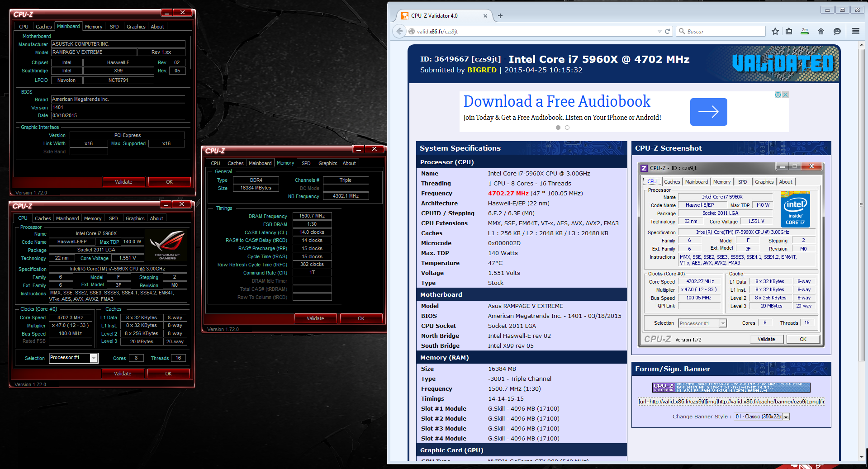Click the BIOS version 1401 field

coord(118,108)
